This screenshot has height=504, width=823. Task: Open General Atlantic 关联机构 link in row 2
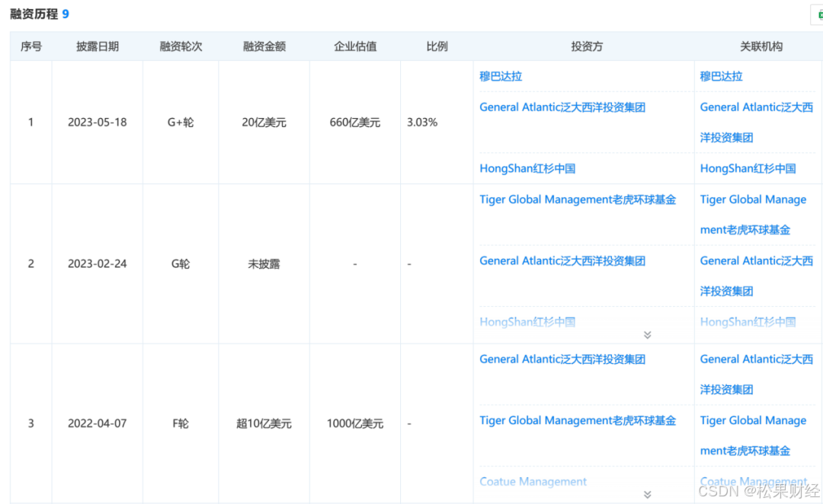757,276
